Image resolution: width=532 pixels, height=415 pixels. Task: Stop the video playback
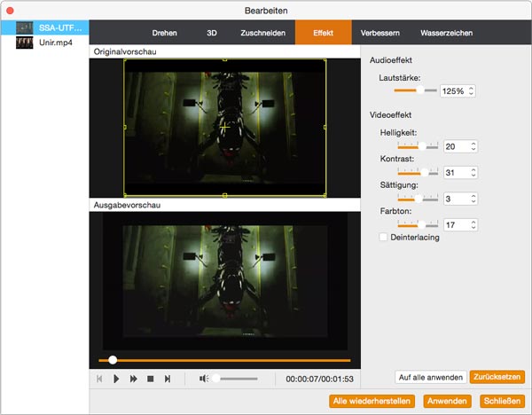coord(151,379)
